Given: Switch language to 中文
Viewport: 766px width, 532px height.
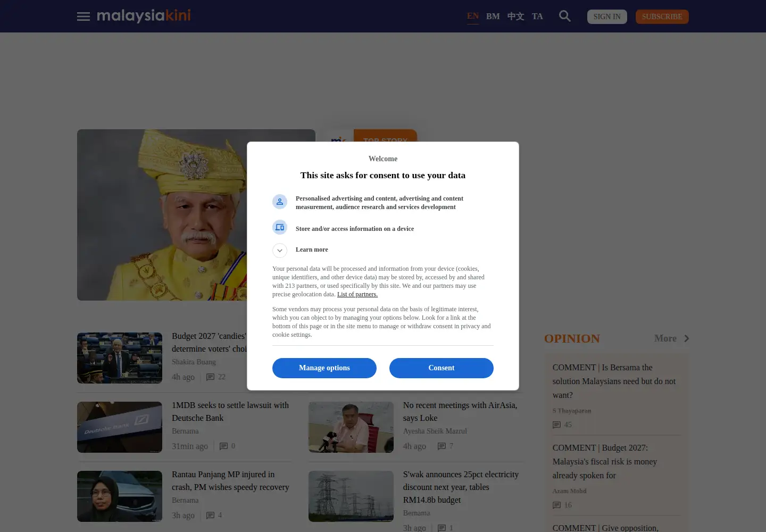Looking at the screenshot, I should [x=516, y=16].
